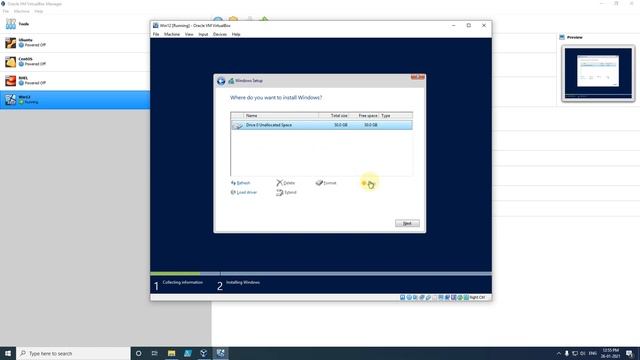640x360 pixels.
Task: Click the Next button in Windows Setup
Action: coord(407,223)
